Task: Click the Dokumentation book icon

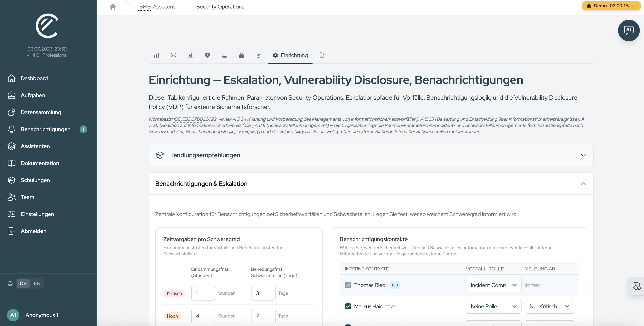Action: [x=12, y=163]
